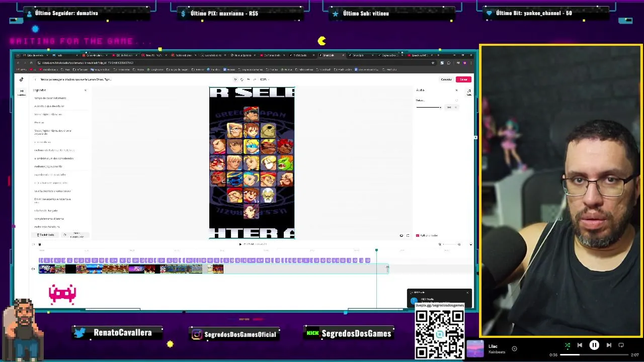This screenshot has height=362, width=644.
Task: Toggle the checkbox beside the Áudio panel's apply-to-all label
Action: coord(418,235)
